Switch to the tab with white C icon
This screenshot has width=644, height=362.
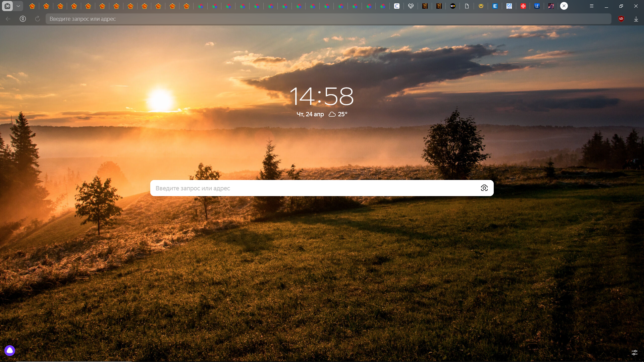tap(397, 6)
